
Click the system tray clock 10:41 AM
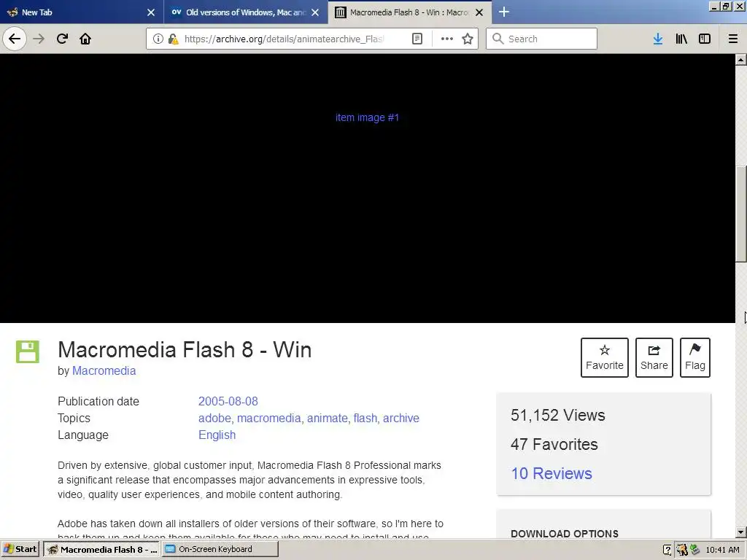point(723,550)
